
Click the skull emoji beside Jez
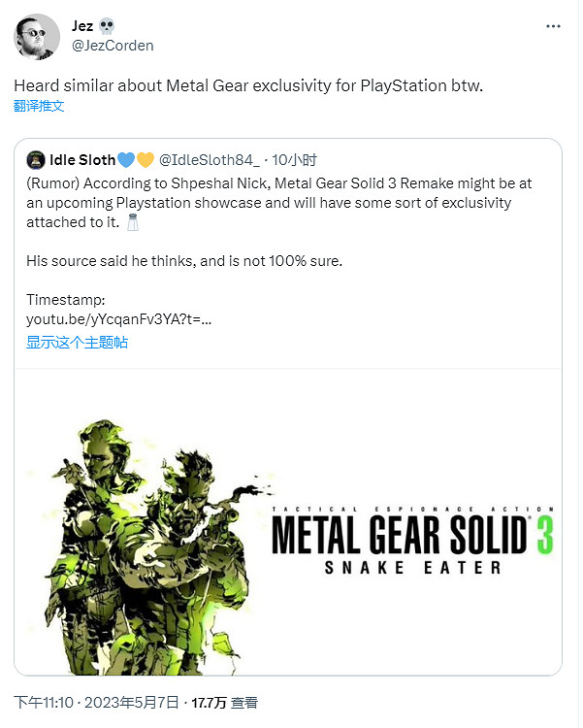[x=106, y=26]
